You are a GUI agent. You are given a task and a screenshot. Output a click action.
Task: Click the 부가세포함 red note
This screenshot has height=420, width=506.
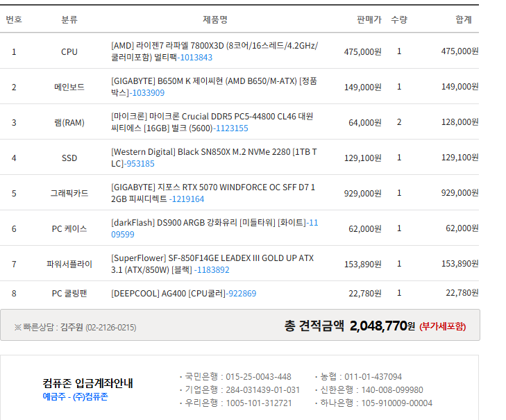click(x=442, y=327)
